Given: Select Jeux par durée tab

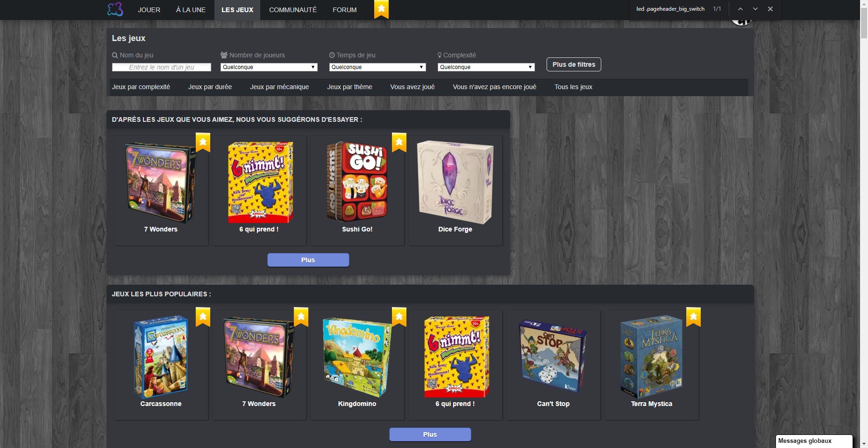Looking at the screenshot, I should (210, 87).
